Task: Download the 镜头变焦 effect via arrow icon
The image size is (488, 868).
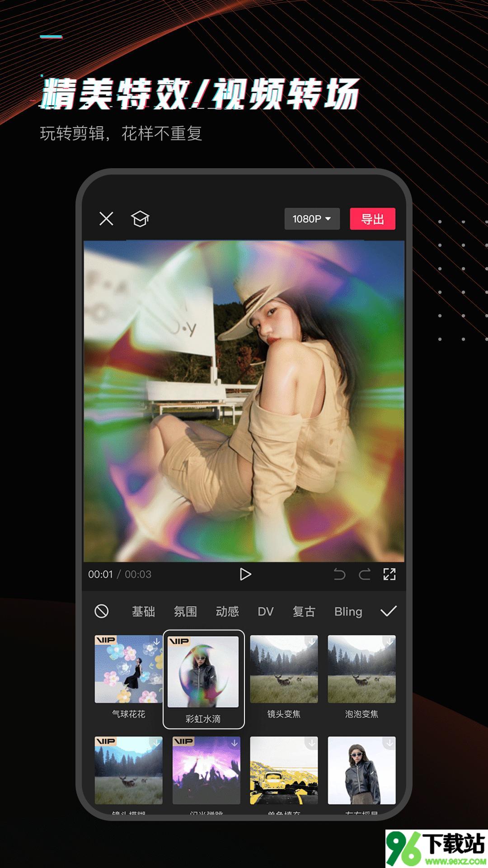Action: 312,642
